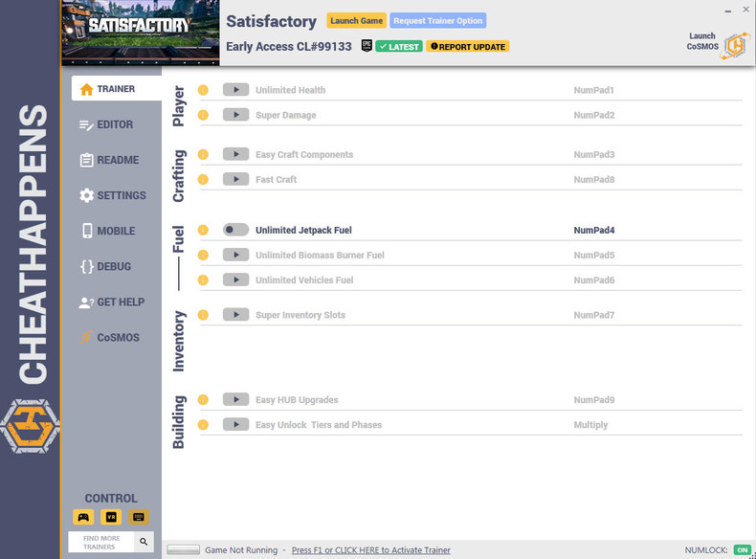756x559 pixels.
Task: Click the NumPad1 hotkey for Unlimited Health
Action: [594, 90]
